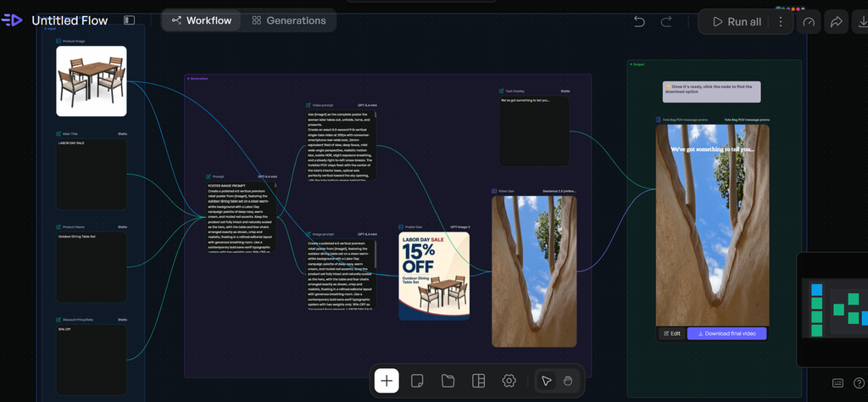Screen dimensions: 868x402
Task: Switch to the hand pan tool
Action: point(567,381)
